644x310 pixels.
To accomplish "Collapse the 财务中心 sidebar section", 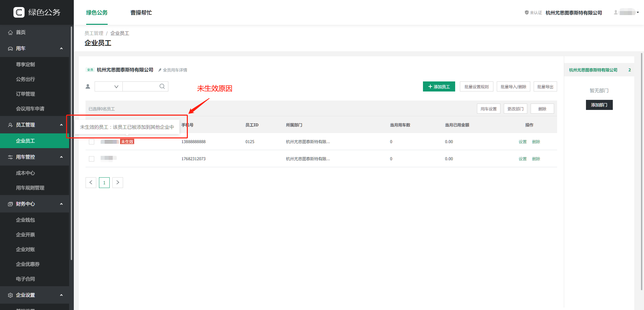I will click(x=61, y=204).
